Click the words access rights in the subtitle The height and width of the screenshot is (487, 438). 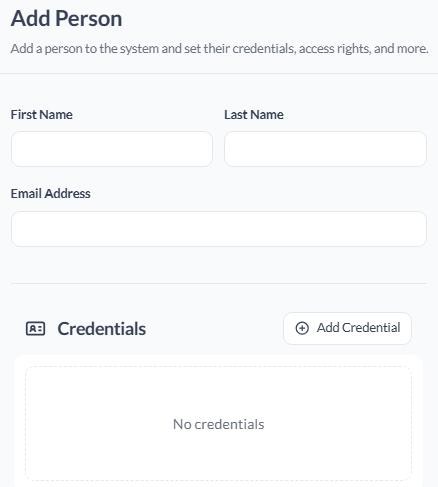(x=335, y=49)
